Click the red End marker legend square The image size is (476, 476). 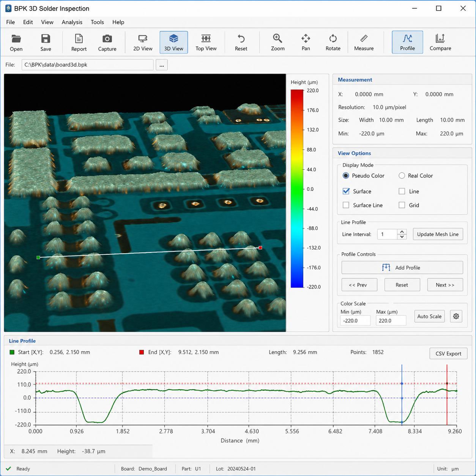[x=142, y=352]
